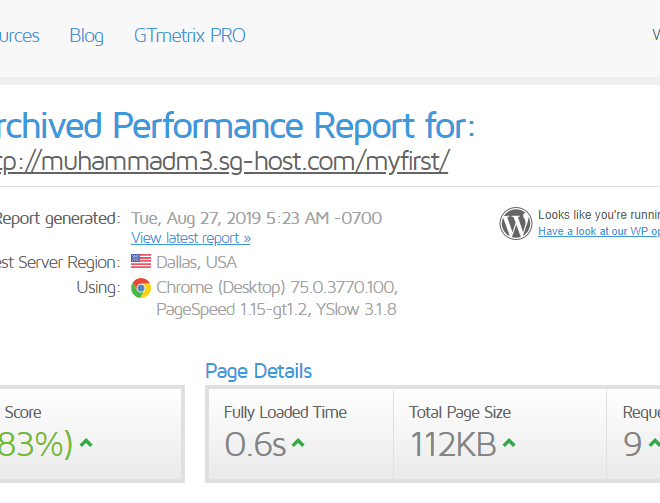Click 'Looks like you're running' text
Viewport: 660px width, 503px height.
599,215
